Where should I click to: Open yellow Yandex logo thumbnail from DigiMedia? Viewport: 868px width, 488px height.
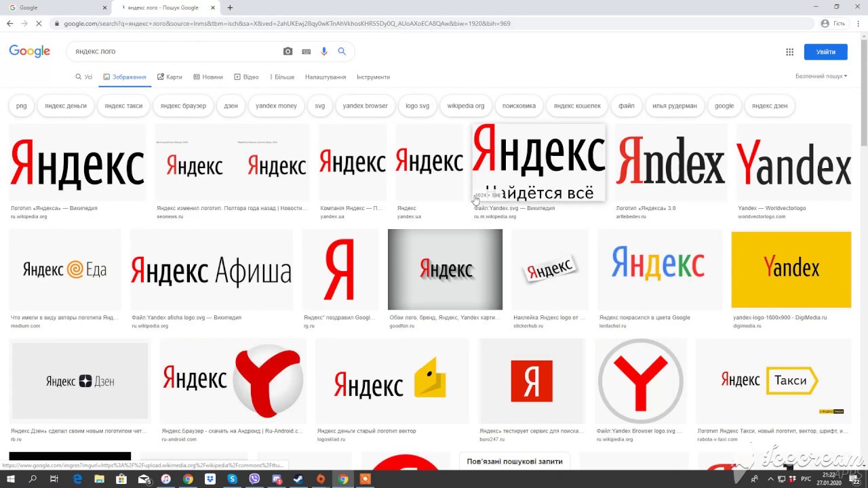pos(791,270)
